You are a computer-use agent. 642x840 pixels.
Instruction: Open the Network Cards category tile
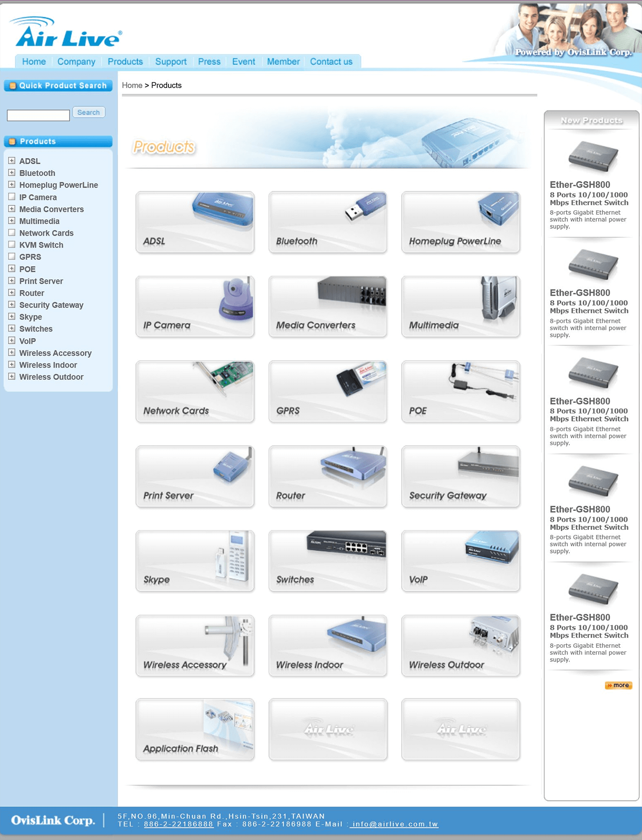click(195, 391)
